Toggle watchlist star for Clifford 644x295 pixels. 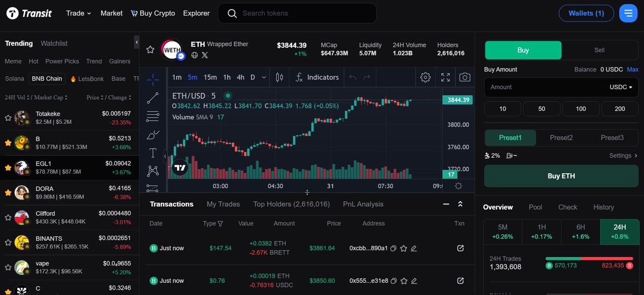click(x=8, y=218)
